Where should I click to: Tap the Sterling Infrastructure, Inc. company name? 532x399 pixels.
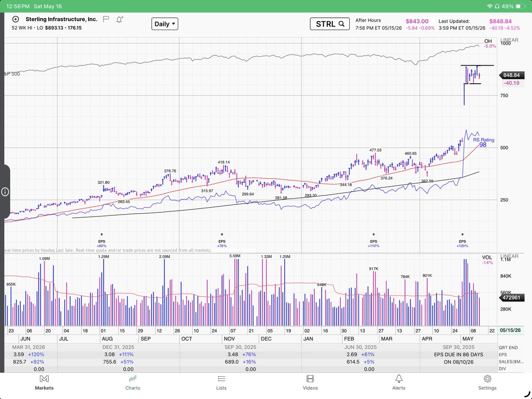(x=61, y=19)
